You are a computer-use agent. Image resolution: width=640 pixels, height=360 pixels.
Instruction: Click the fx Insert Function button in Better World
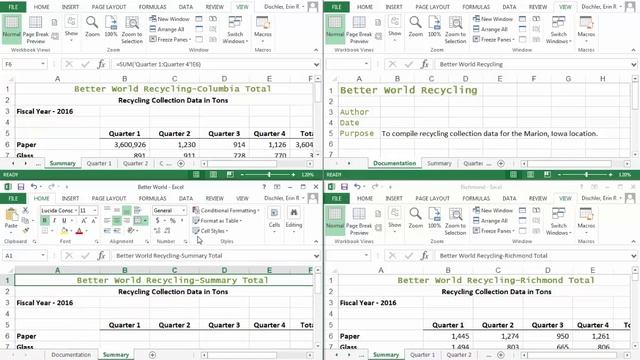point(101,256)
